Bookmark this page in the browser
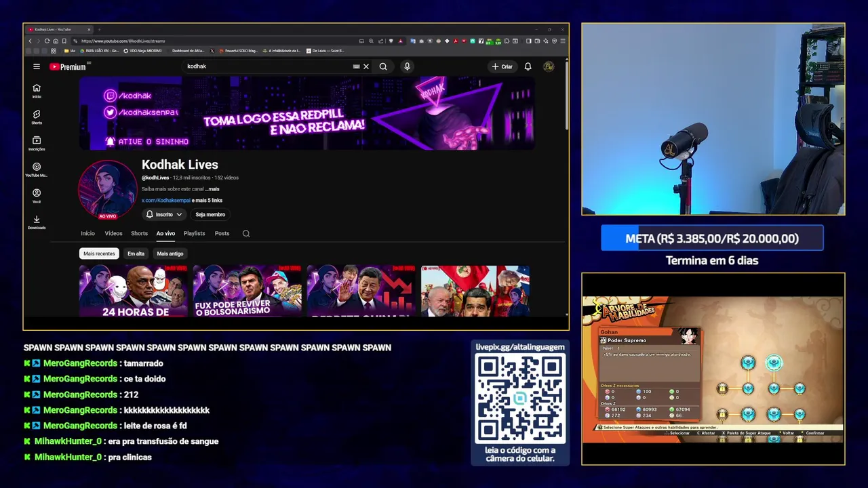Viewport: 868px width, 488px height. point(64,41)
